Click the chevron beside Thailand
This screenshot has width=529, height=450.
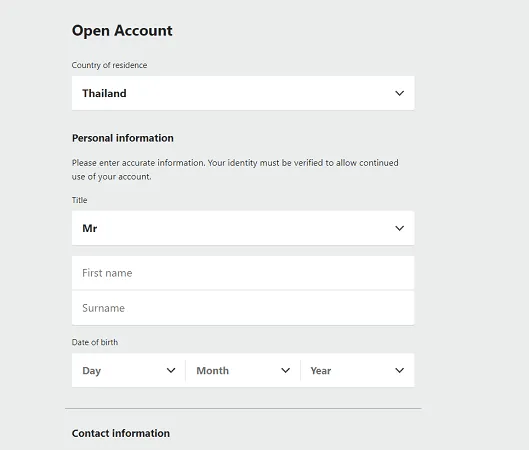399,93
